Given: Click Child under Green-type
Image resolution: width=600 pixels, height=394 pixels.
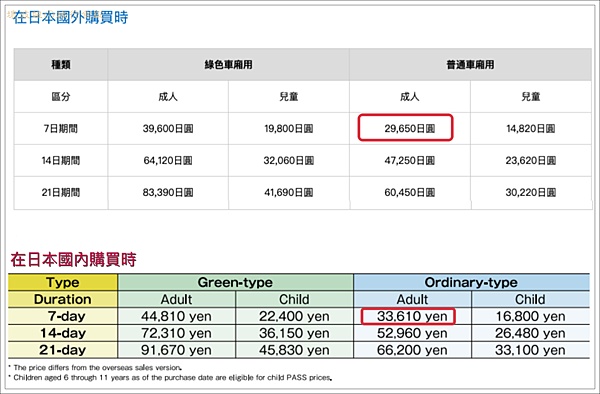Looking at the screenshot, I should tap(294, 299).
